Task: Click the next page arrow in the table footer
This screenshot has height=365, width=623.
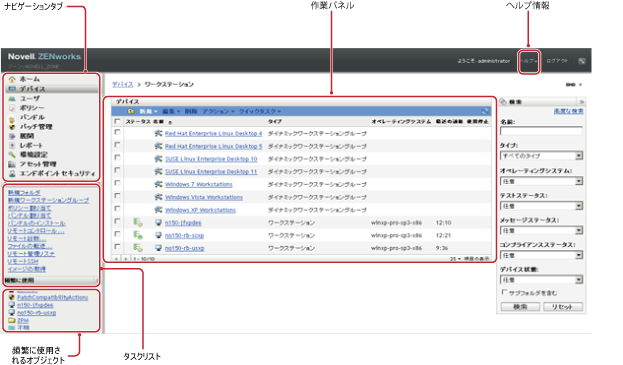Action: click(x=126, y=259)
